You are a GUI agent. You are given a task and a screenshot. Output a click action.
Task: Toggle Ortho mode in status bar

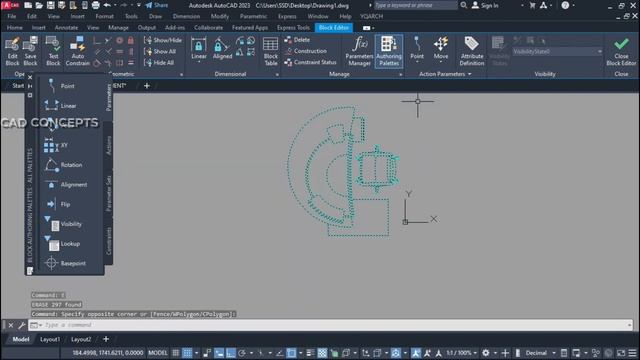click(231, 353)
